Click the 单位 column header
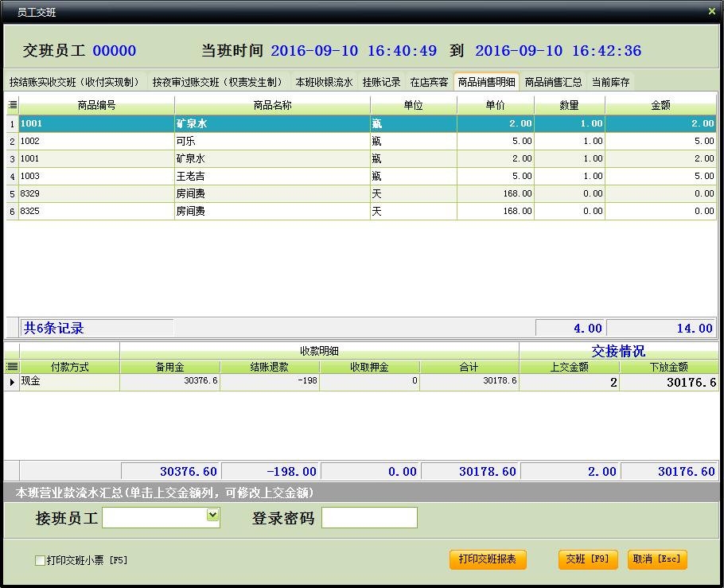The width and height of the screenshot is (724, 588). point(413,105)
